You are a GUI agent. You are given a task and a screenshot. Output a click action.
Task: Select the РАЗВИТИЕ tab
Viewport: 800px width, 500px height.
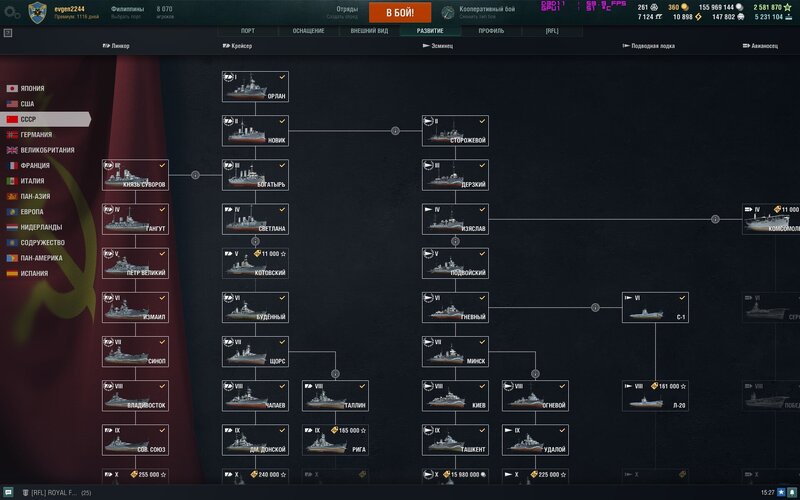point(430,31)
